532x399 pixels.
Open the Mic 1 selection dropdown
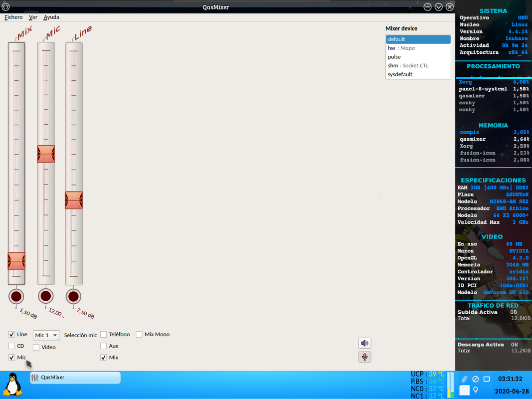pyautogui.click(x=46, y=335)
